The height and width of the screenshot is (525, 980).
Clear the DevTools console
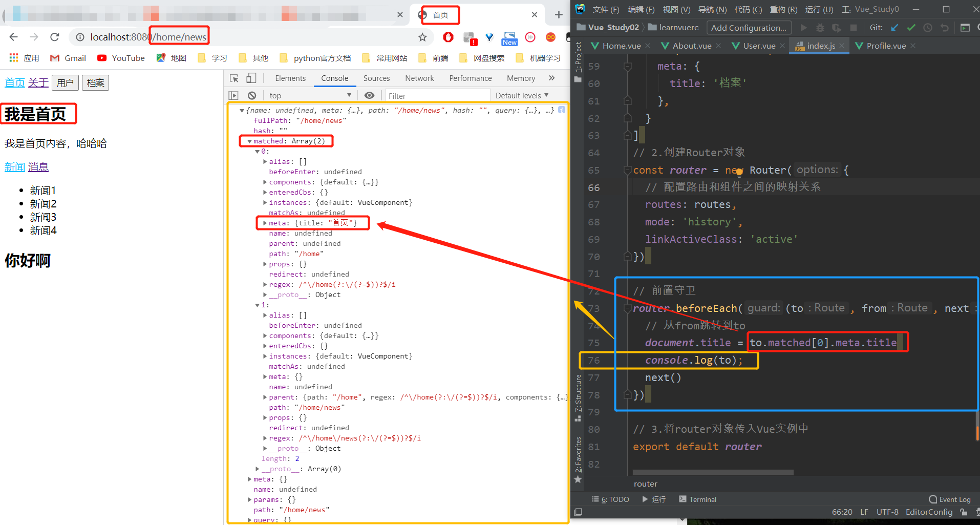[252, 96]
